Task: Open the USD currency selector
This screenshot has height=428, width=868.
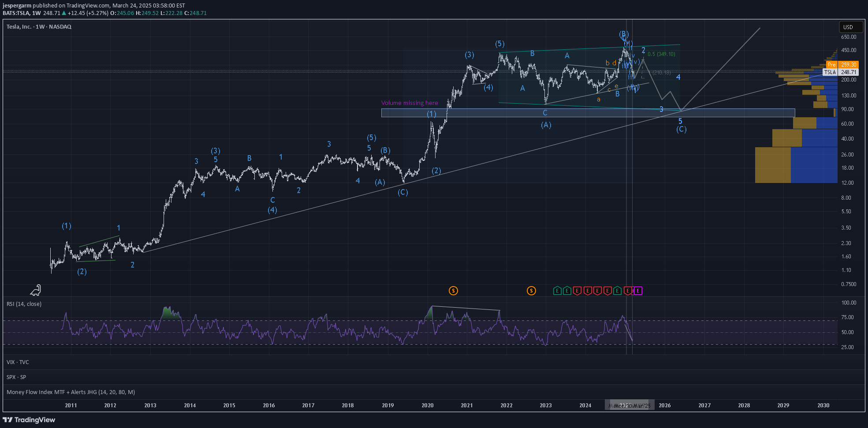Action: click(848, 27)
